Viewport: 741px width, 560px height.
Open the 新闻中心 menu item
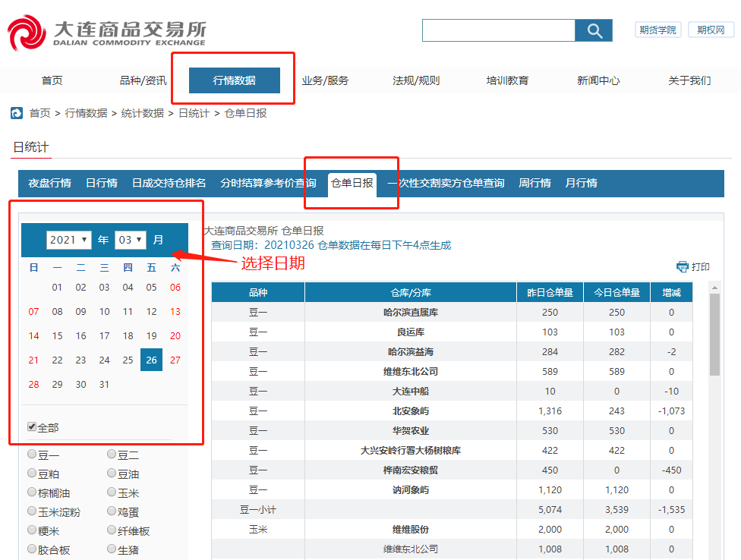tap(598, 80)
